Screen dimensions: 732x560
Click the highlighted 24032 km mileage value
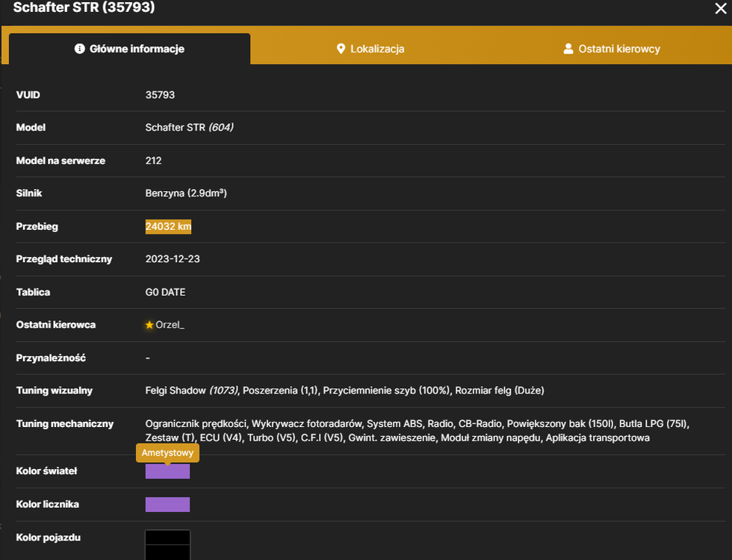169,226
